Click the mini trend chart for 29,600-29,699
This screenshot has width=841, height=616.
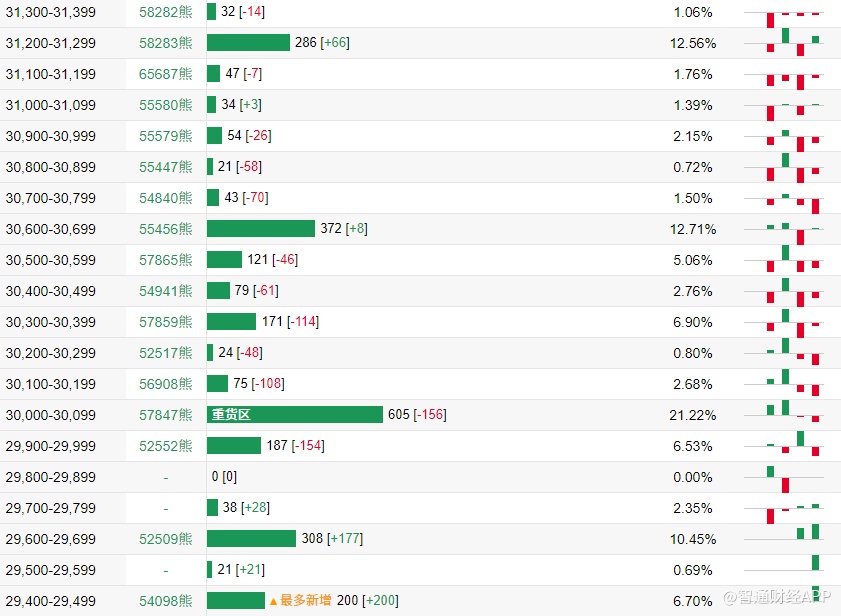[x=794, y=539]
